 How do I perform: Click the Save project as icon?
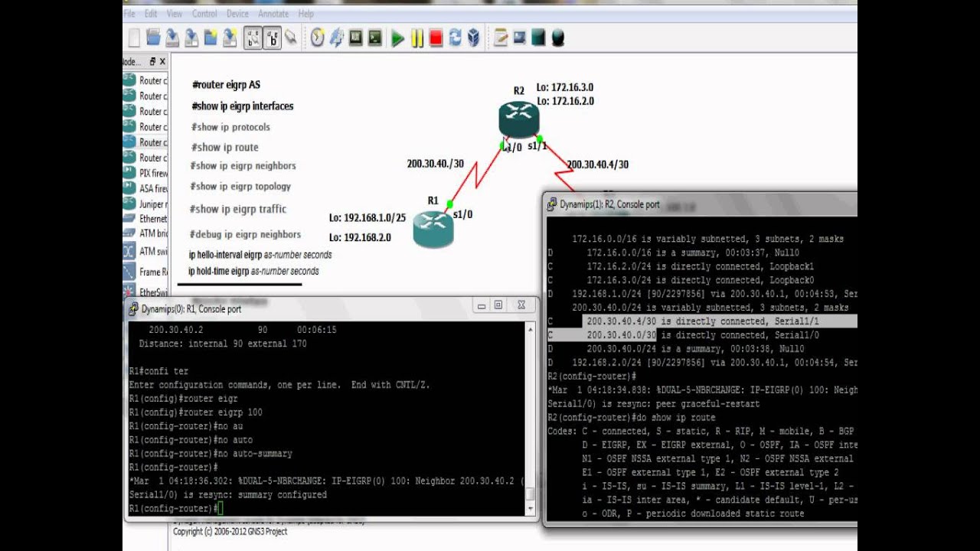click(191, 37)
